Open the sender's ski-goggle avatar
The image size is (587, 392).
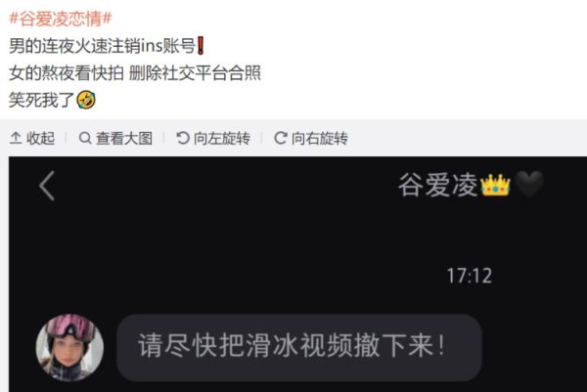pos(69,347)
